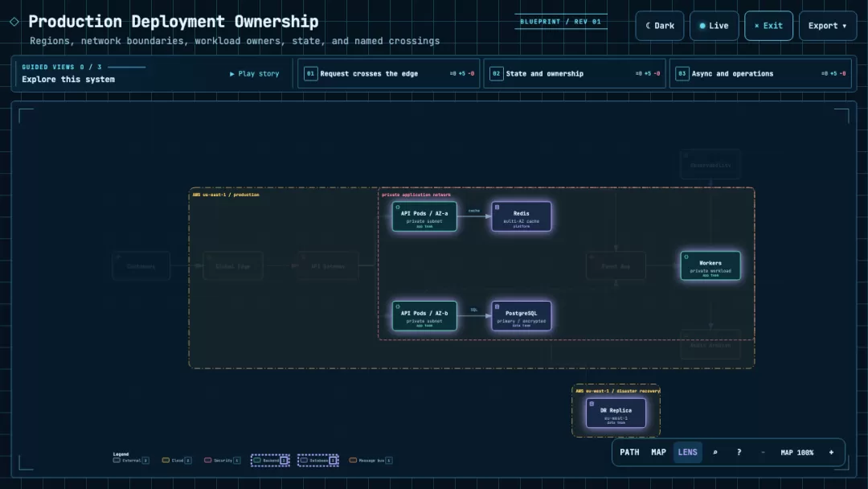868x489 pixels.
Task: Switch to PATH mode
Action: click(x=629, y=453)
